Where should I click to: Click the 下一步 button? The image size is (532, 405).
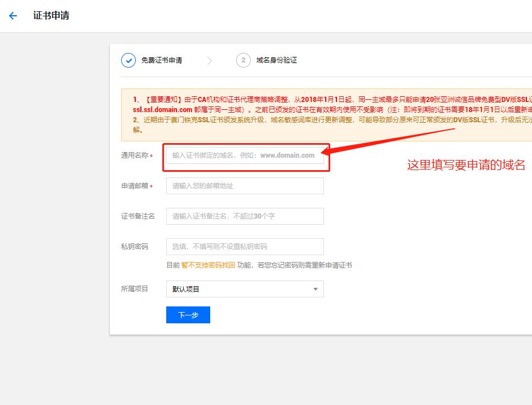(x=188, y=315)
